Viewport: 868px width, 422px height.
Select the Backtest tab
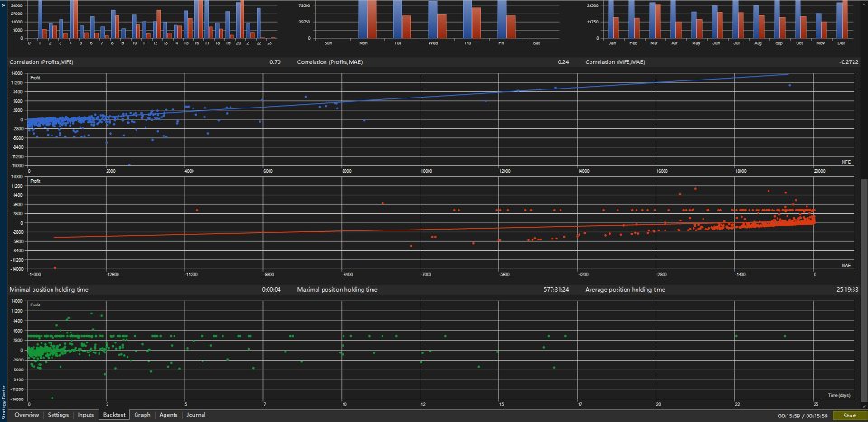point(114,415)
